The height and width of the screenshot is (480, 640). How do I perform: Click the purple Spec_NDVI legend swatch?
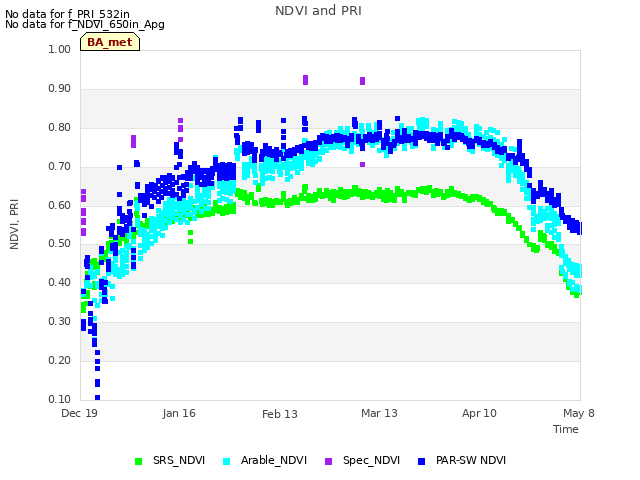click(x=329, y=461)
